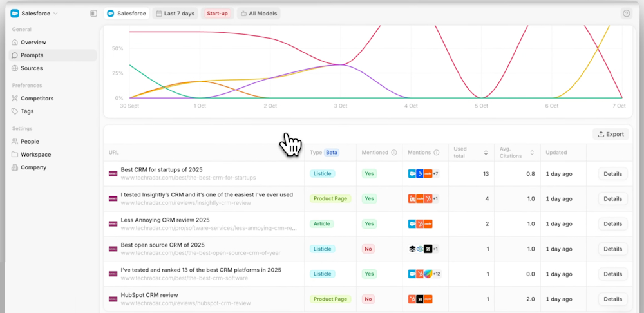Go to Sources in the sidebar

pyautogui.click(x=31, y=68)
